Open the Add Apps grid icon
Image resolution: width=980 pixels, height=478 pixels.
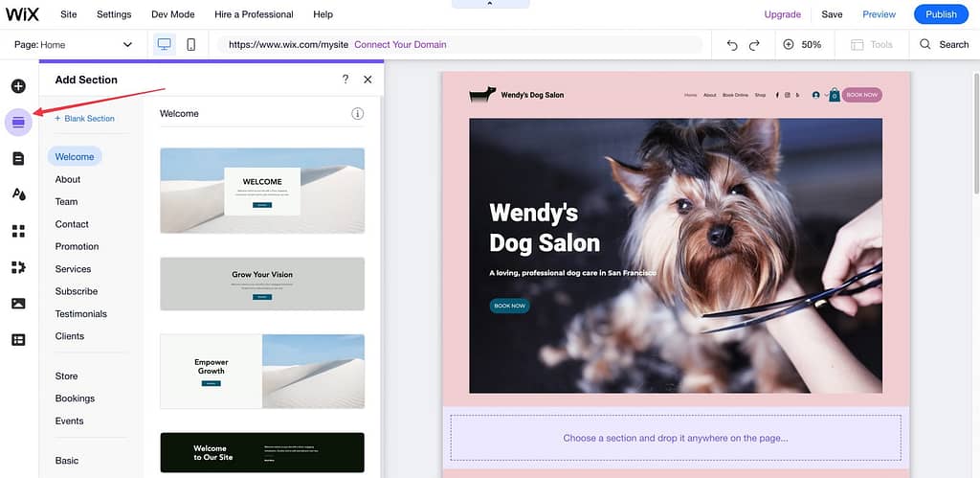19,231
